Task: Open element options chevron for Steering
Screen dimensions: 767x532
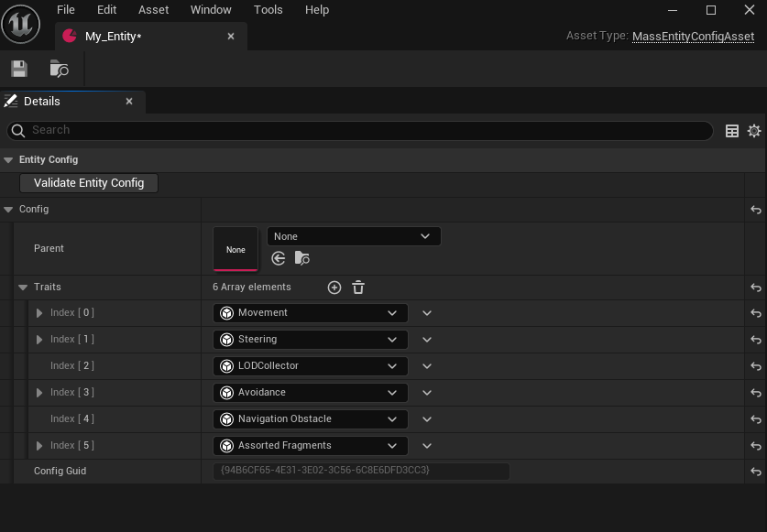Action: click(x=427, y=340)
